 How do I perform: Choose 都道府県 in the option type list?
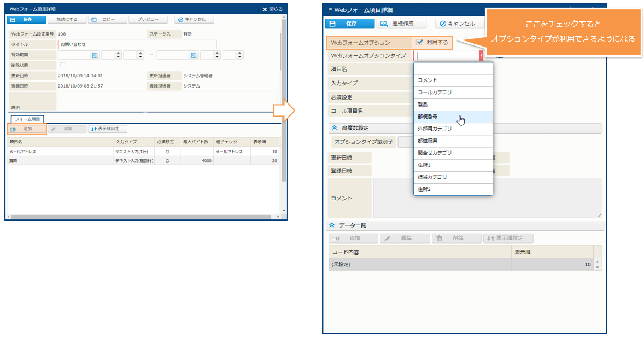(x=428, y=141)
